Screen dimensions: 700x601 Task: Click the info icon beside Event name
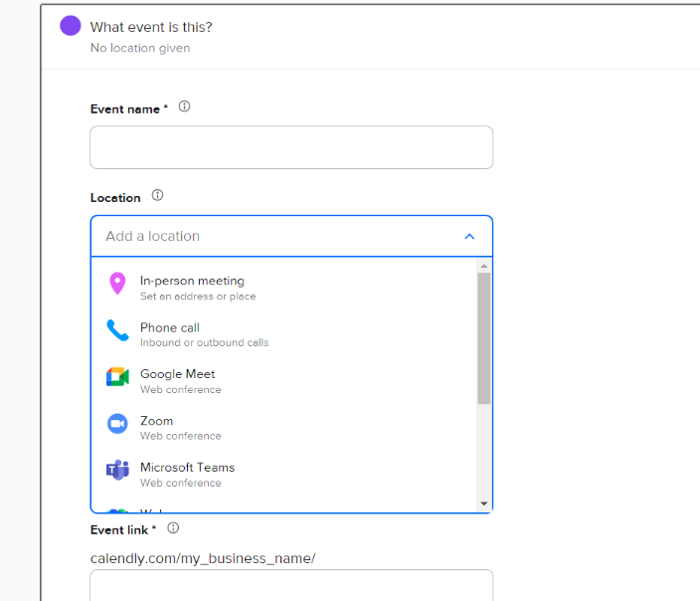(184, 107)
